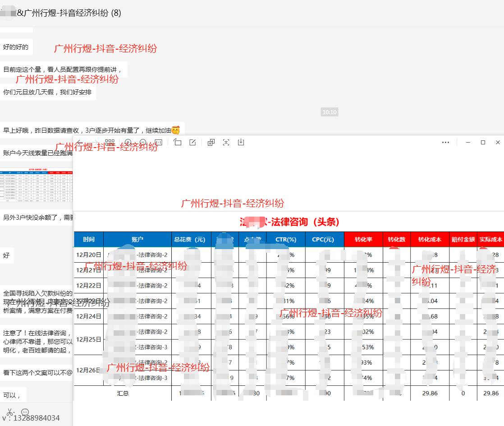The height and width of the screenshot is (426, 504).
Task: Select message starting 另外3户快没余额了
Action: (37, 218)
